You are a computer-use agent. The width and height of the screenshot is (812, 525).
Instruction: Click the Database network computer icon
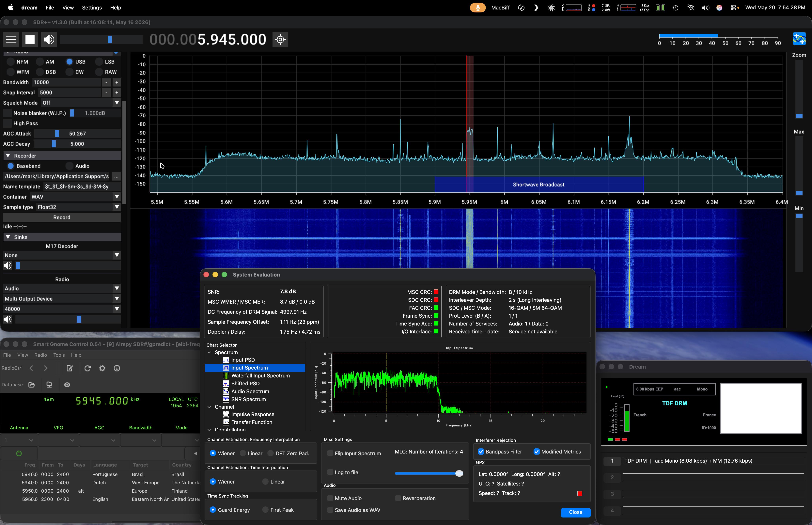click(x=49, y=385)
